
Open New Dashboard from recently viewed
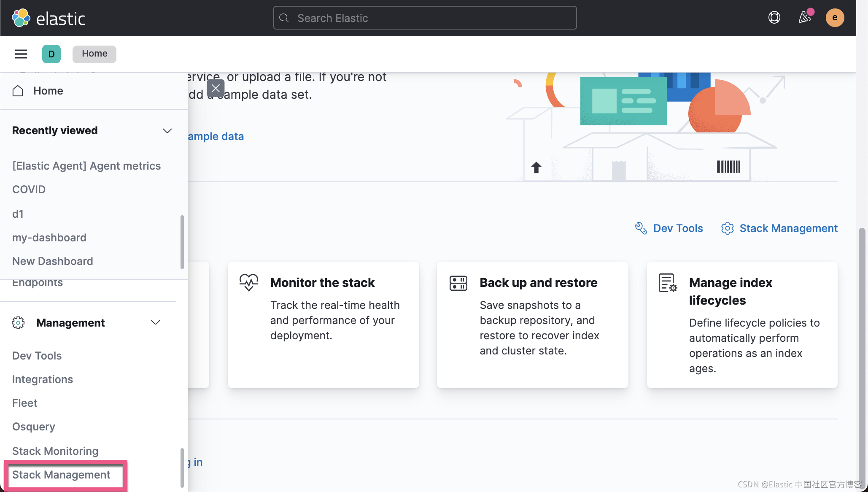tap(53, 261)
